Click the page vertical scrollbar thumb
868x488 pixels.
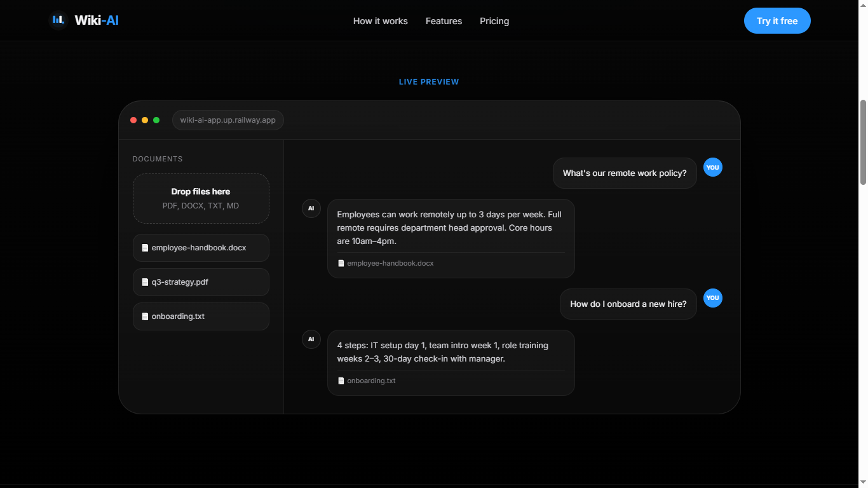coord(863,142)
